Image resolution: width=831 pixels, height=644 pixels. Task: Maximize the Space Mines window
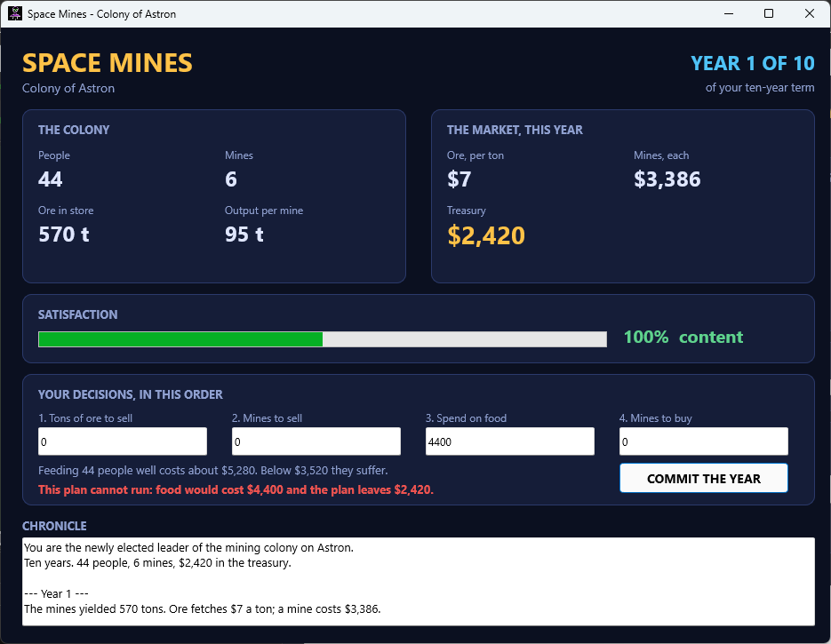pyautogui.click(x=769, y=14)
